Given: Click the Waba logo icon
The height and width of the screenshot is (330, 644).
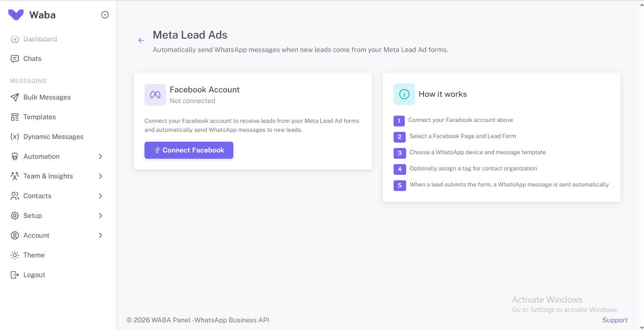Looking at the screenshot, I should [15, 14].
